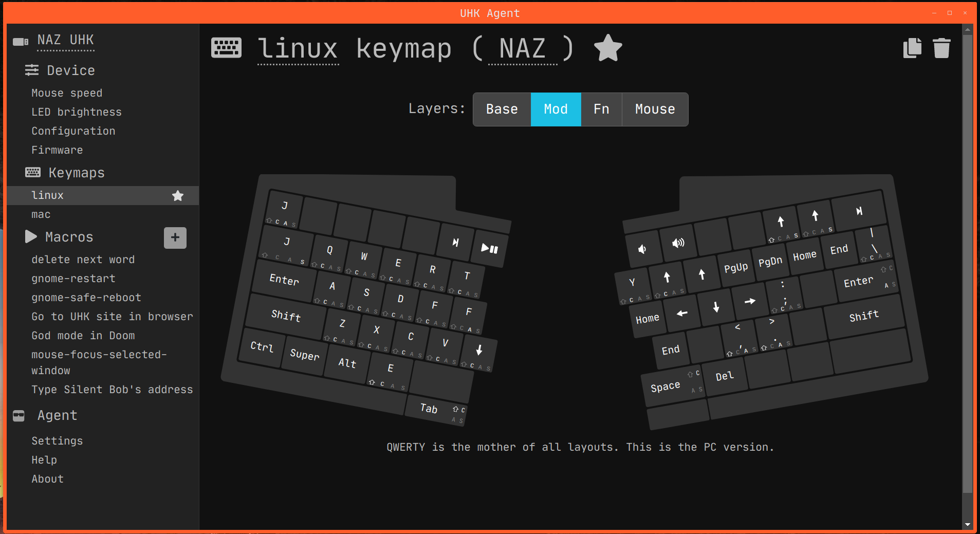
Task: Click the scrollbar down arrow
Action: point(968,525)
